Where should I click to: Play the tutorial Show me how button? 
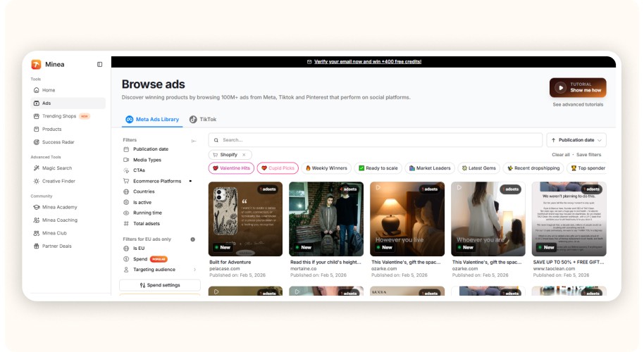pyautogui.click(x=578, y=87)
